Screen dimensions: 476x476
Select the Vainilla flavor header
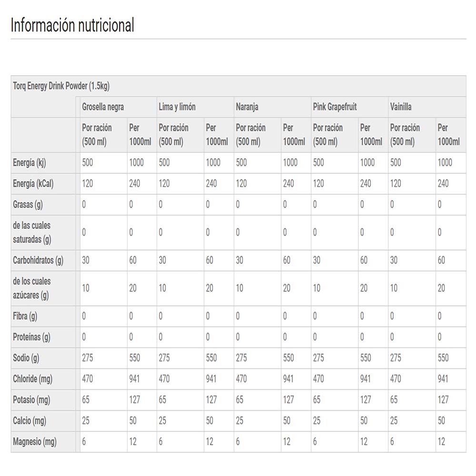tap(401, 107)
